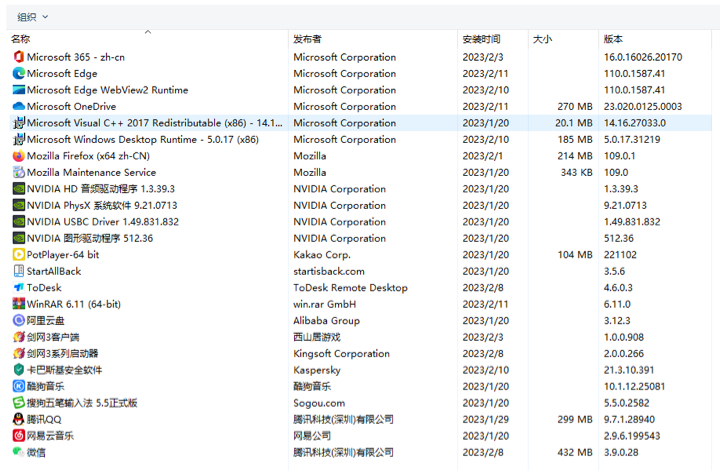Click the Mozilla Firefox icon

(18, 156)
